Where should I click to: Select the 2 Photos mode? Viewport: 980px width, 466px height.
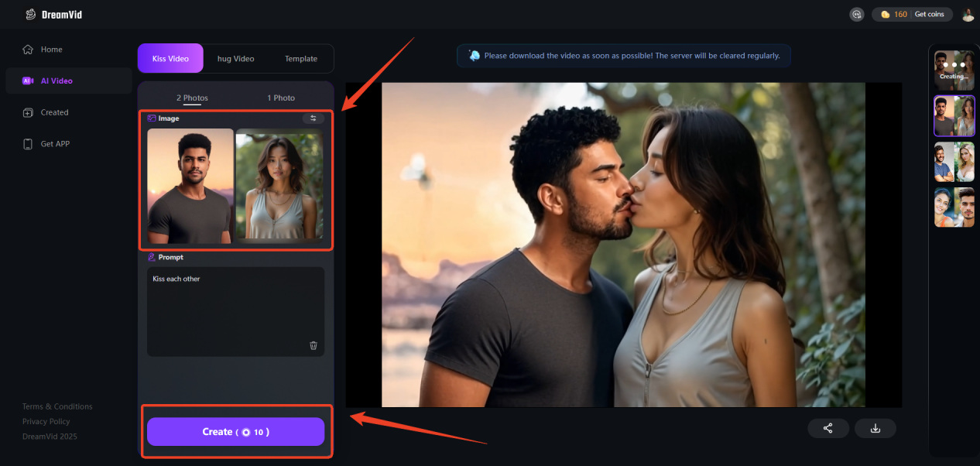pos(192,98)
